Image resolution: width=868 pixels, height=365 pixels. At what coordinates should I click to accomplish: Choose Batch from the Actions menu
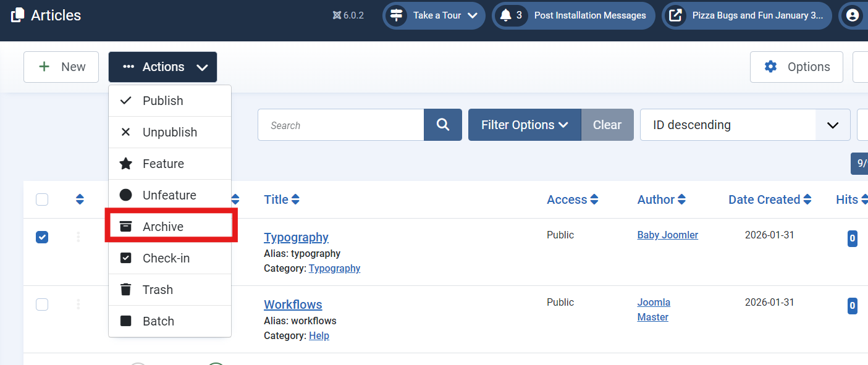coord(170,321)
